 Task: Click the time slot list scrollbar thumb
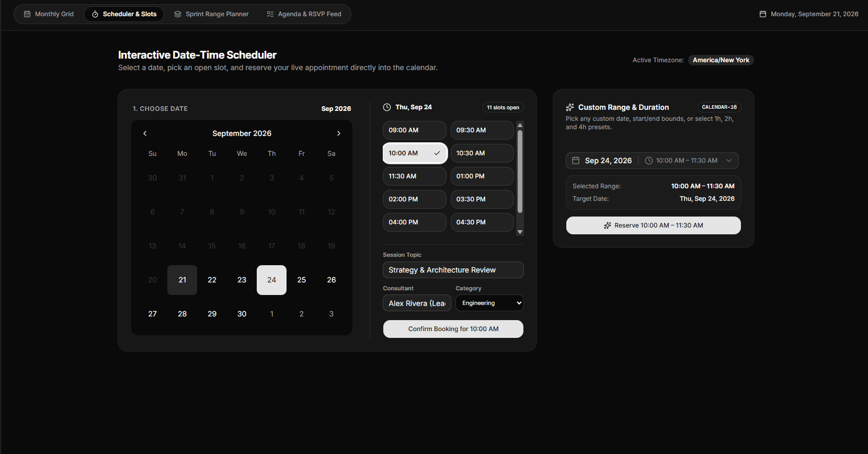click(x=520, y=172)
